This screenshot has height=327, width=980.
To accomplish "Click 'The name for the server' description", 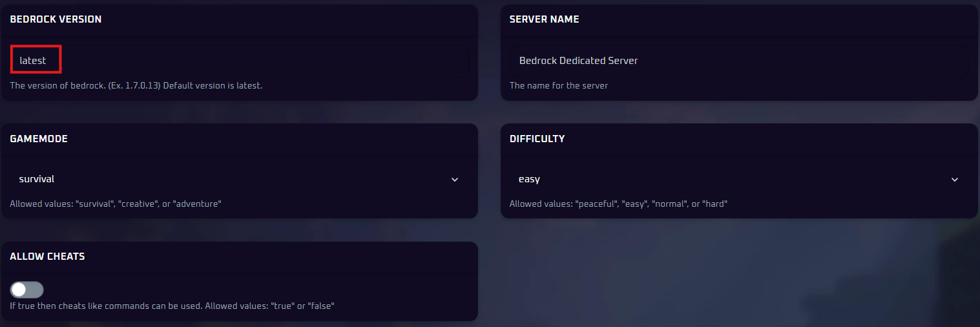I will (x=558, y=85).
